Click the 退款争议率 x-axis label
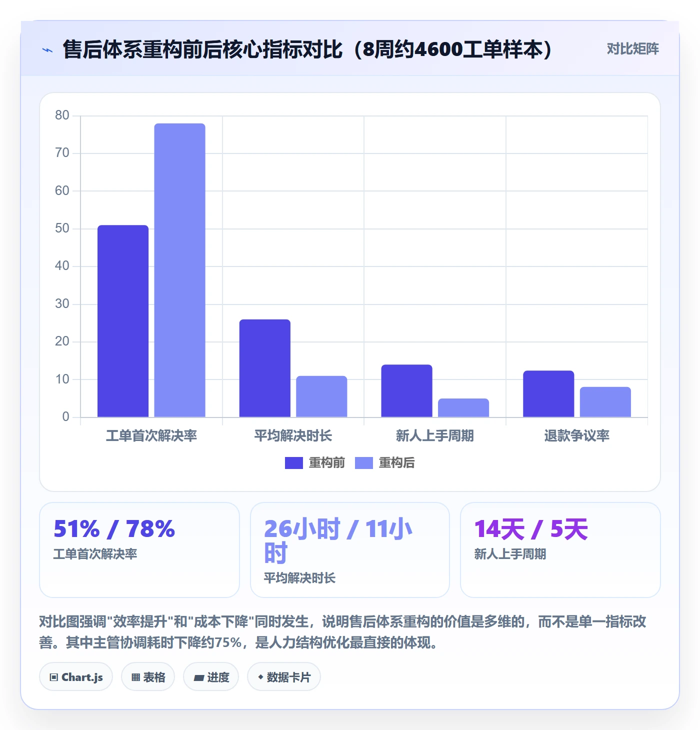The height and width of the screenshot is (730, 700). (x=577, y=436)
